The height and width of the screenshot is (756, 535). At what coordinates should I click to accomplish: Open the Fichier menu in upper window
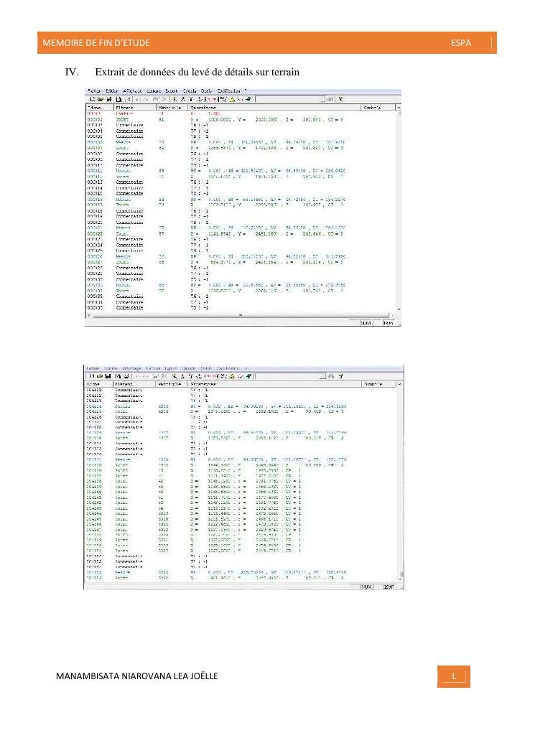click(93, 91)
